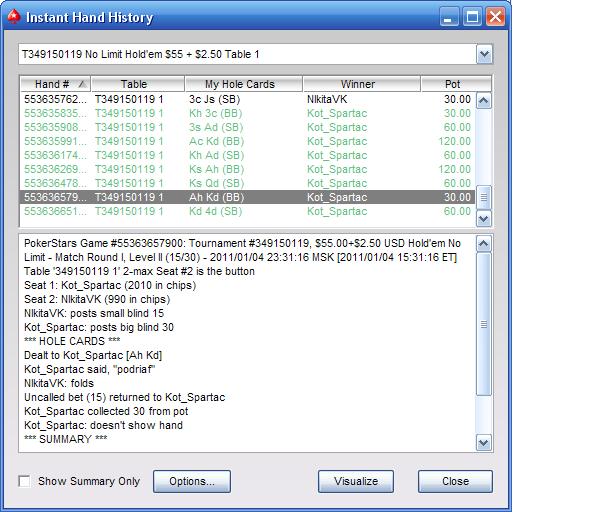Click 'Kot_Spartac: doesn't show hand' line
The width and height of the screenshot is (604, 512).
pyautogui.click(x=103, y=425)
